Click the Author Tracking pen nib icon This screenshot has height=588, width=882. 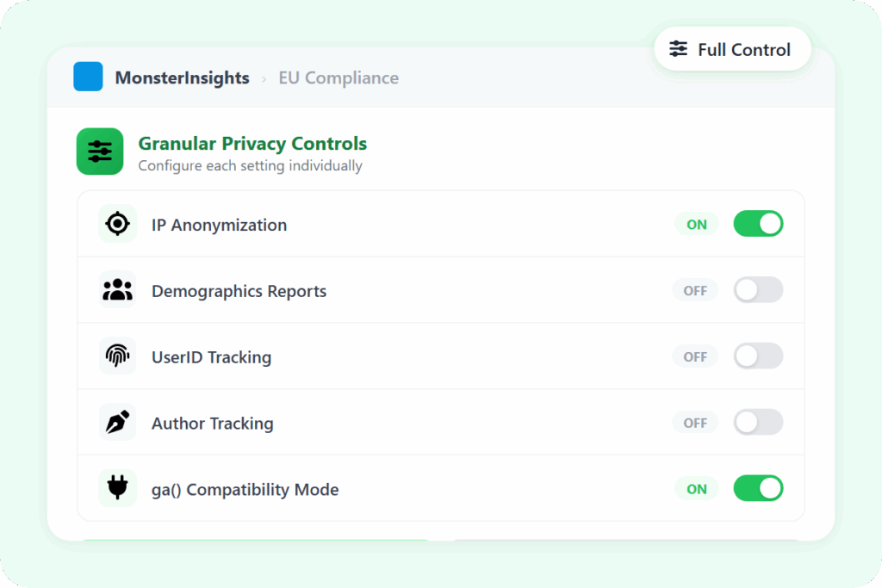click(x=117, y=423)
